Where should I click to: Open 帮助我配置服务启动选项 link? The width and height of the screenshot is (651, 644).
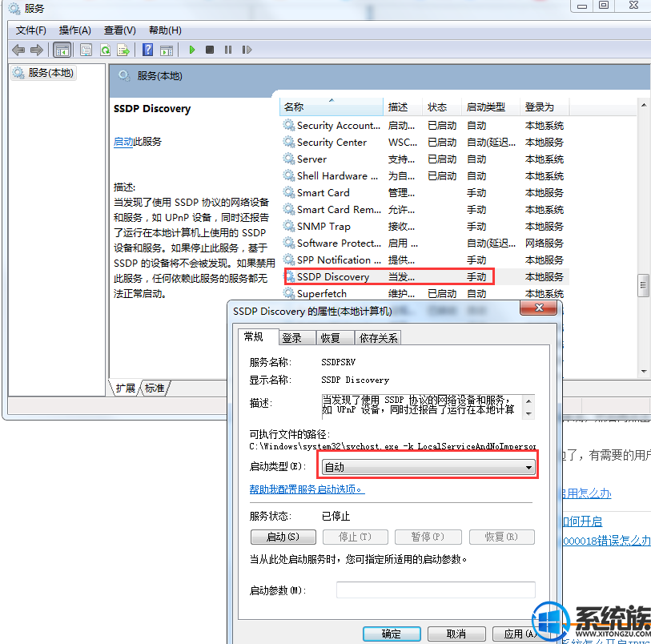307,489
